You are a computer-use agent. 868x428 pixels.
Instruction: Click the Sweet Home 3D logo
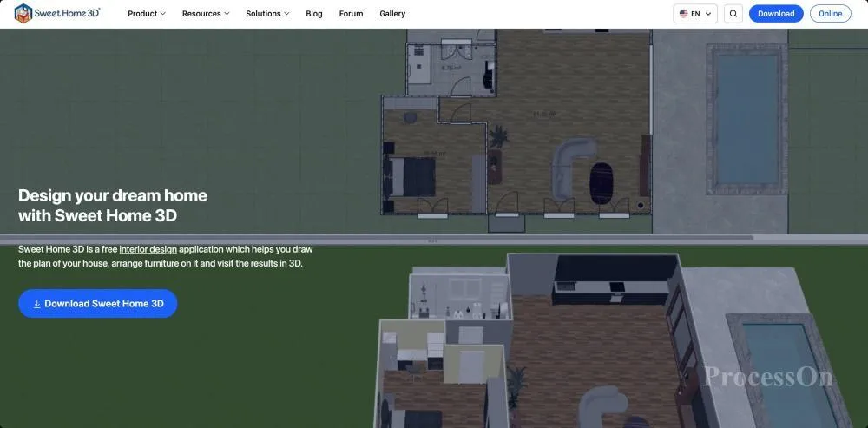57,13
